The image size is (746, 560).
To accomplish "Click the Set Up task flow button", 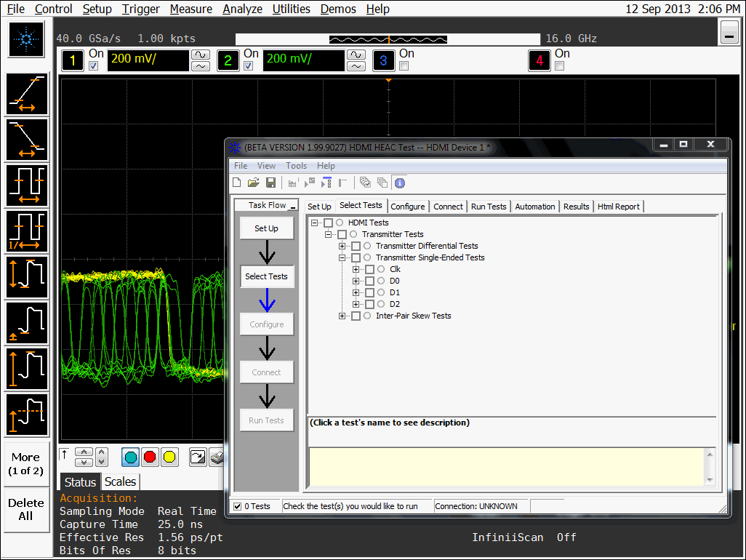I will point(266,228).
